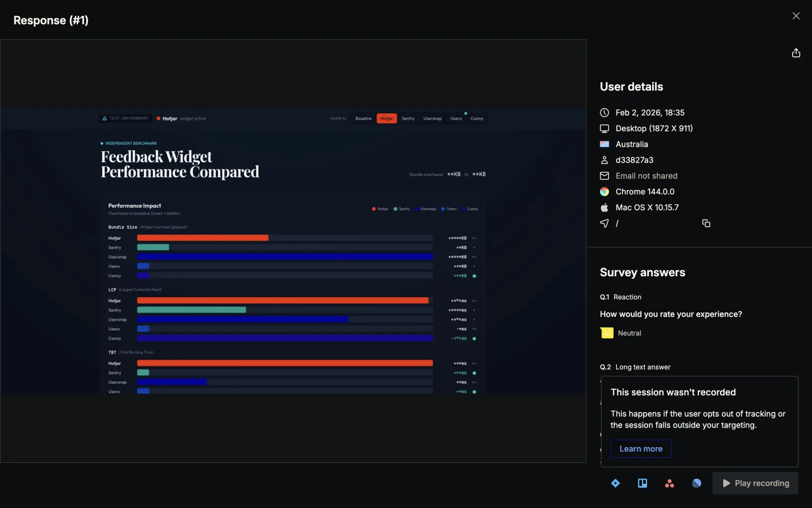Copy the page URL with the copy icon
Image resolution: width=812 pixels, height=508 pixels.
click(706, 223)
